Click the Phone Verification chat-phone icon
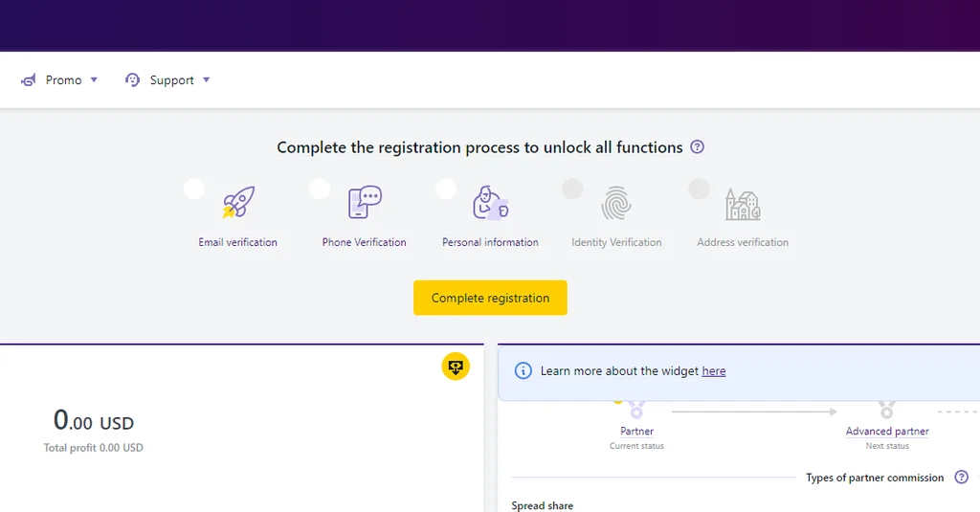 tap(365, 203)
